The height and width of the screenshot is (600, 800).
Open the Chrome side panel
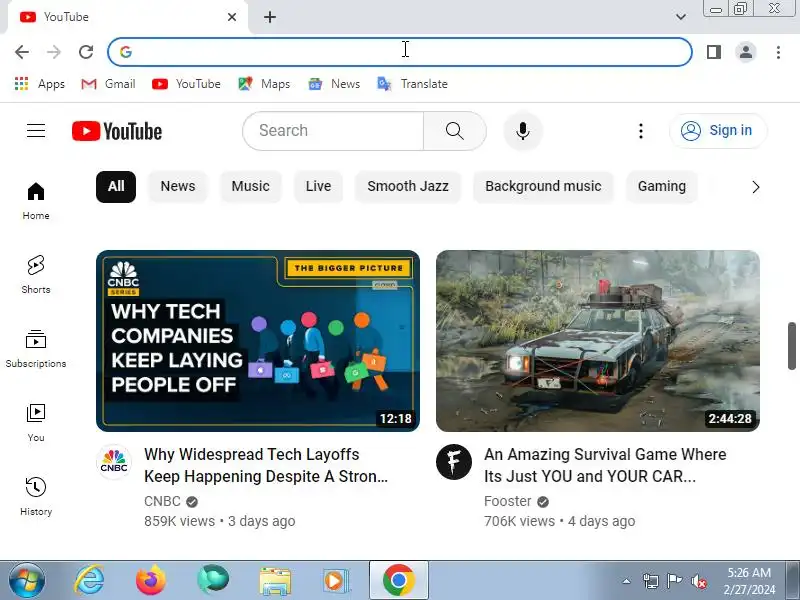point(714,52)
